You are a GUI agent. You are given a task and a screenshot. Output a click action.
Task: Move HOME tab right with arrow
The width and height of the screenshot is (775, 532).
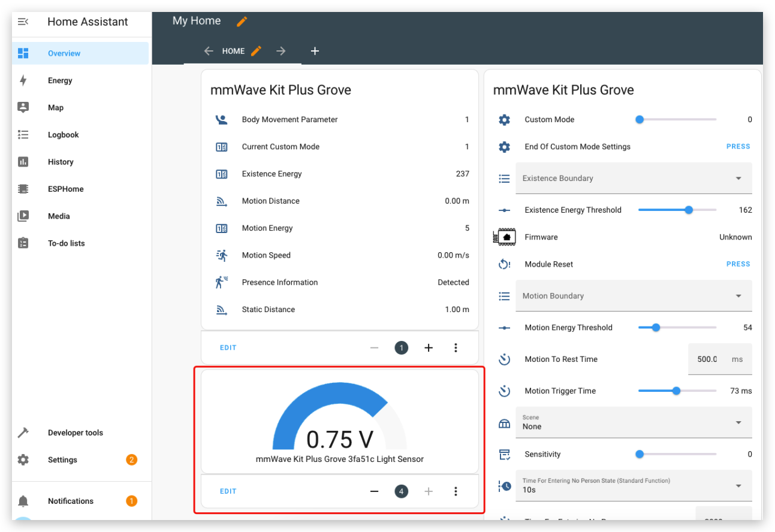281,51
